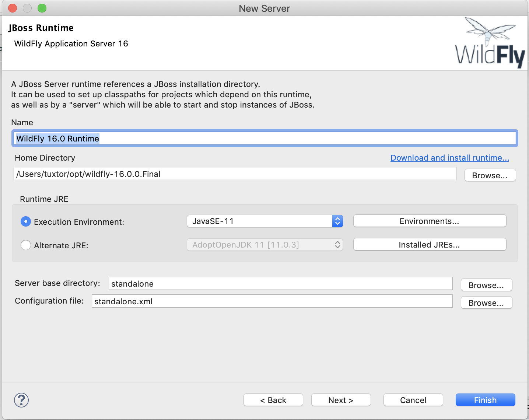
Task: Click the red close window button
Action: pyautogui.click(x=13, y=8)
